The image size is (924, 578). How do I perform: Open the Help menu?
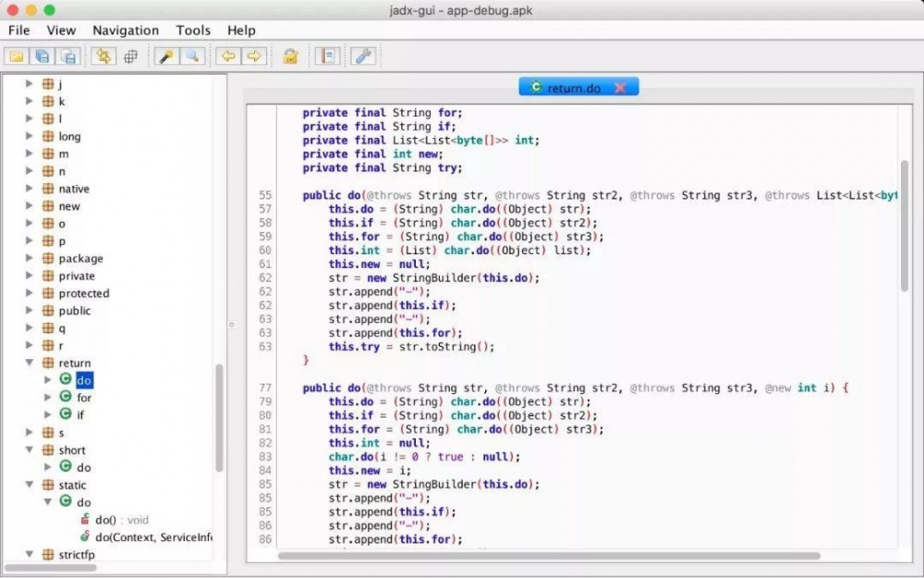[241, 31]
